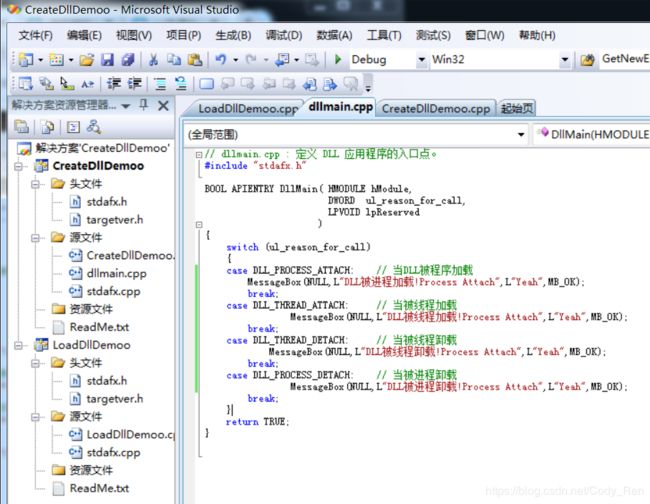650x504 pixels.
Task: Click the Copy icon in the toolbar
Action: pyautogui.click(x=174, y=60)
